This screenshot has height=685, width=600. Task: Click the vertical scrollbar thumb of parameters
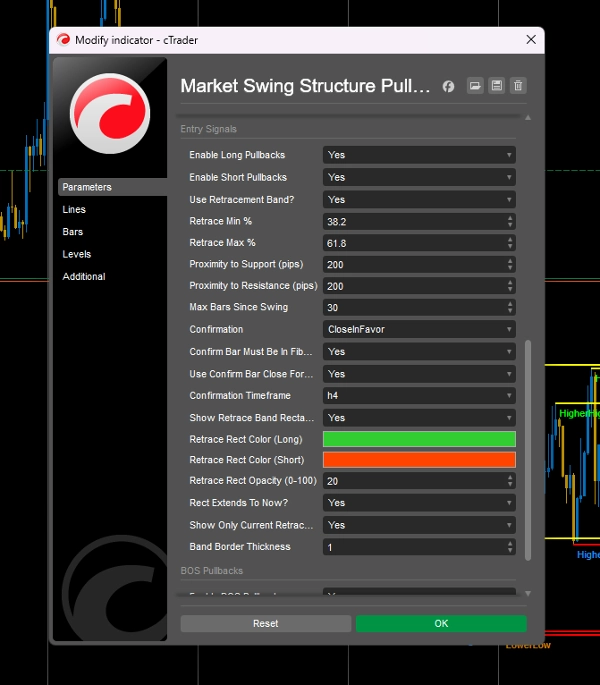528,450
